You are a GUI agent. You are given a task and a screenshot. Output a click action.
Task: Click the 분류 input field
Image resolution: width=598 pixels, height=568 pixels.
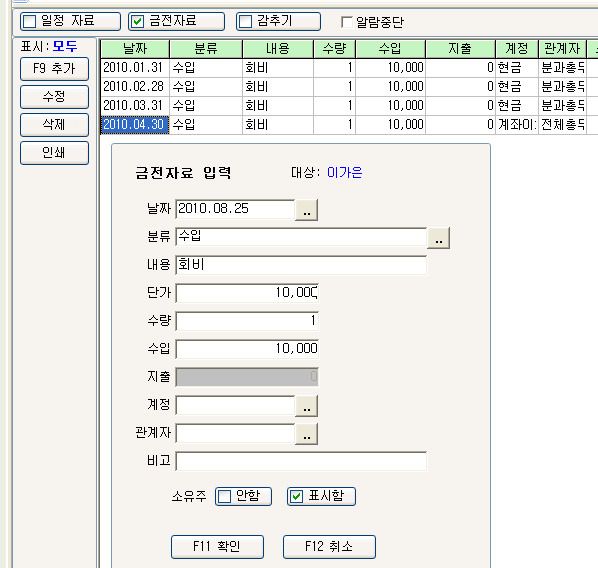[x=301, y=237]
